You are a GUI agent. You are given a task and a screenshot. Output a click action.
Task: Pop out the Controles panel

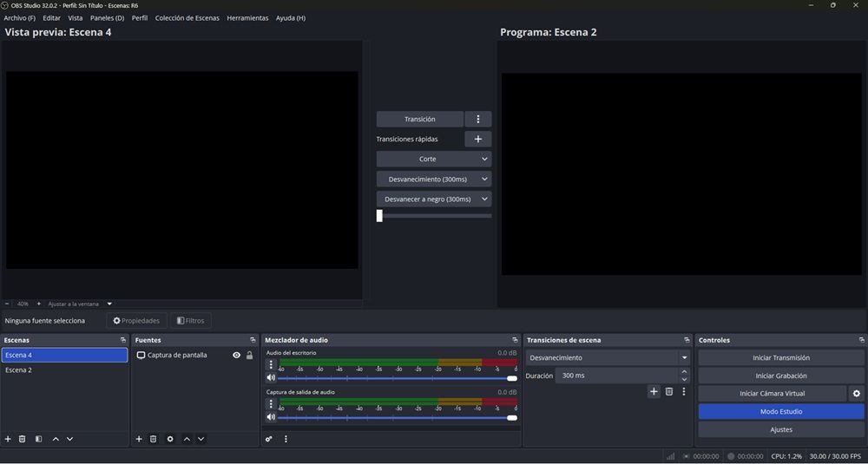point(861,340)
